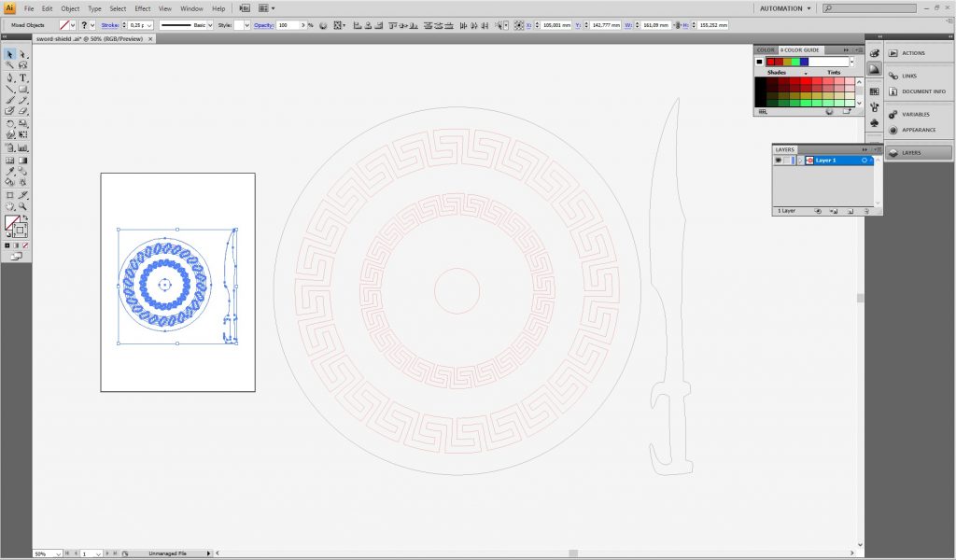Select the Magic Wand tool
This screenshot has width=956, height=560.
[x=10, y=66]
